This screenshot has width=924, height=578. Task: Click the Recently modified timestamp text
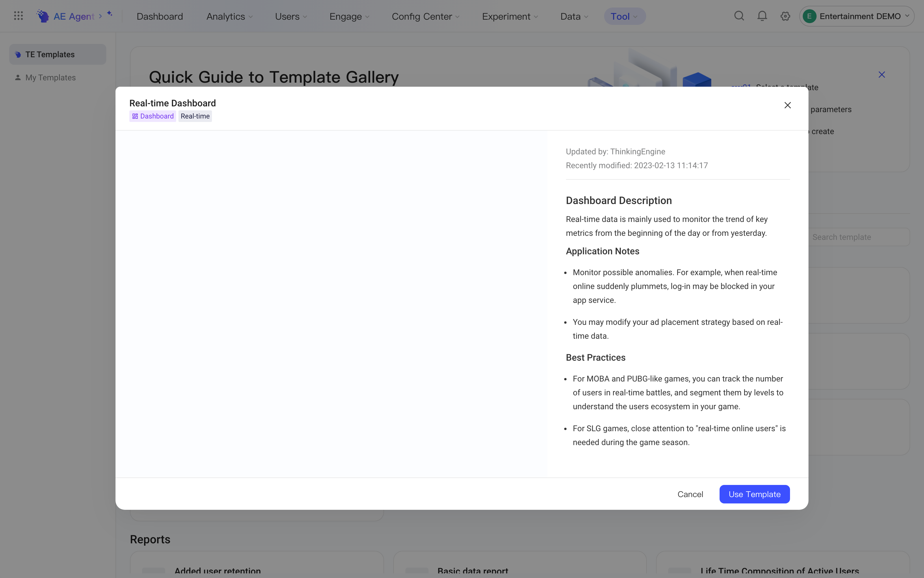point(637,166)
